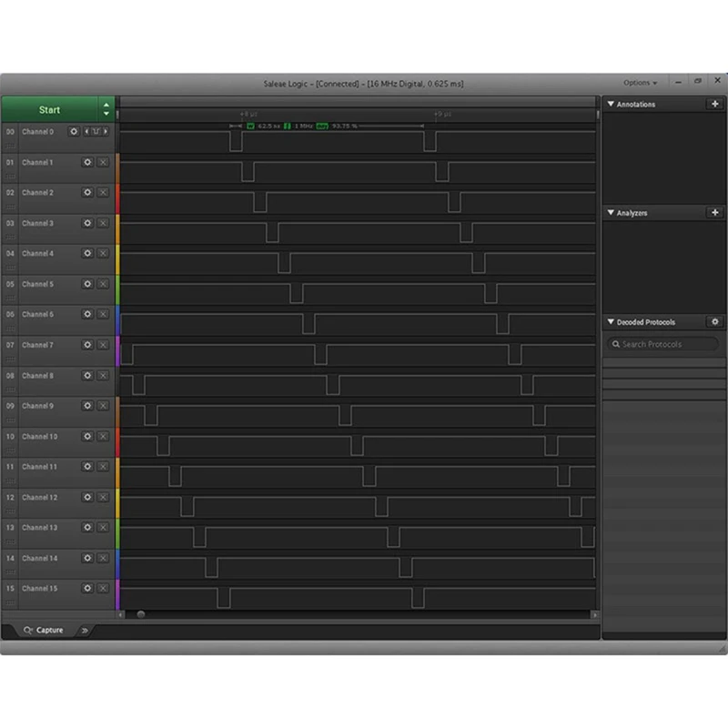Screen dimensions: 728x728
Task: Remove Channel 14 with its X button
Action: [103, 558]
